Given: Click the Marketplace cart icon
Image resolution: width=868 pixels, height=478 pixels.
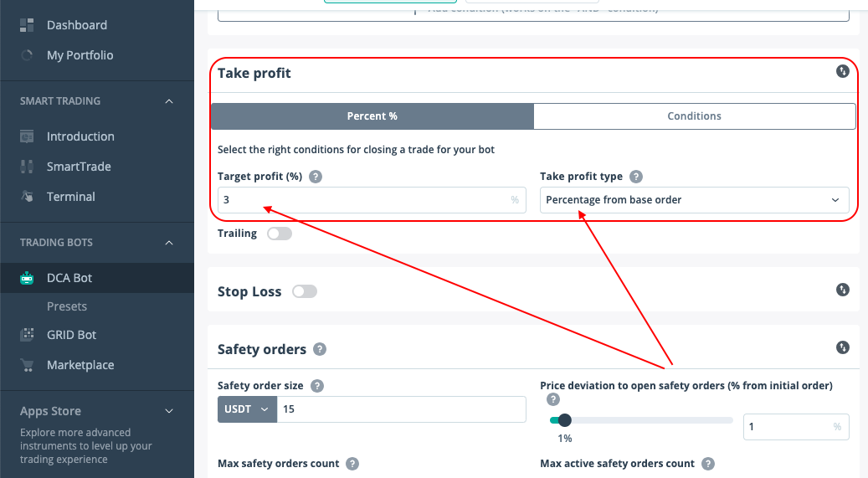Looking at the screenshot, I should click(27, 365).
